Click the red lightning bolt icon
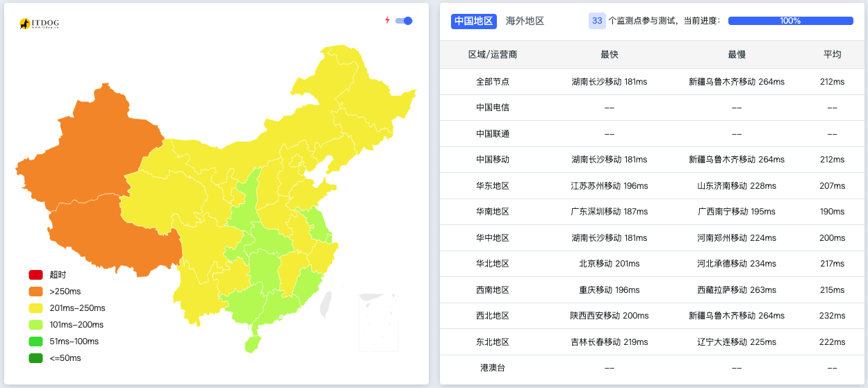Image resolution: width=868 pixels, height=388 pixels. (388, 20)
